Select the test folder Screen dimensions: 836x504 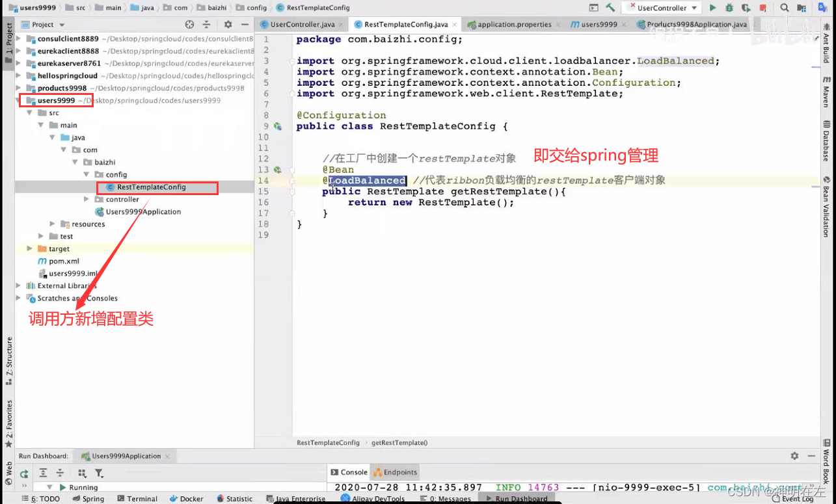pyautogui.click(x=66, y=236)
